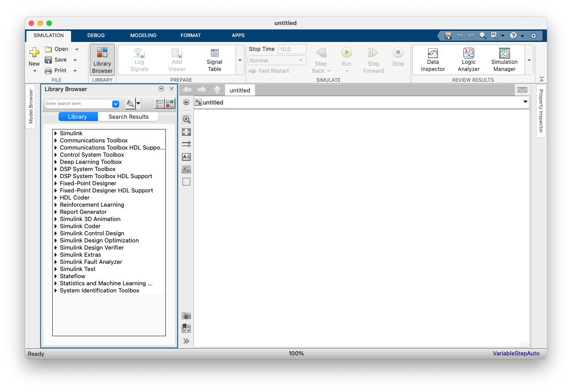Switch to the MODELING ribbon tab
Viewport: 572px width, 392px height.
(143, 35)
